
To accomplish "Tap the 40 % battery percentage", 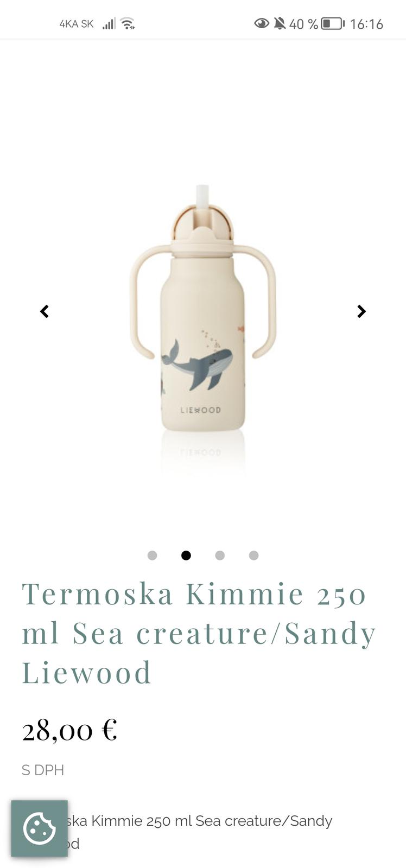I will pyautogui.click(x=303, y=24).
